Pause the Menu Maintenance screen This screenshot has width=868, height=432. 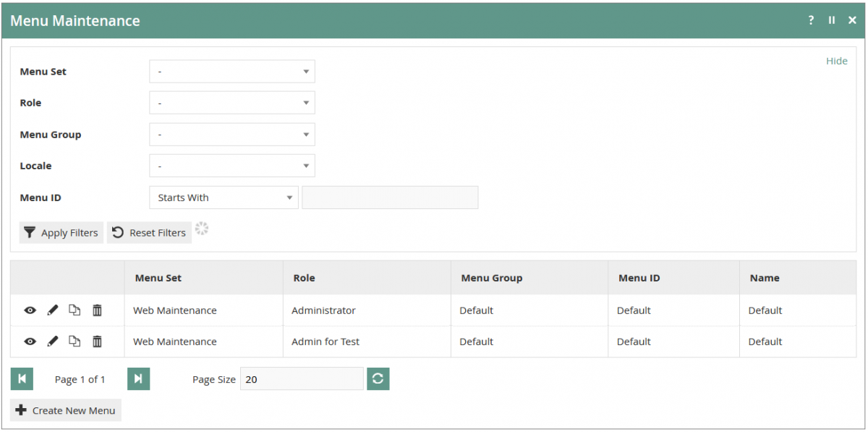tap(831, 20)
